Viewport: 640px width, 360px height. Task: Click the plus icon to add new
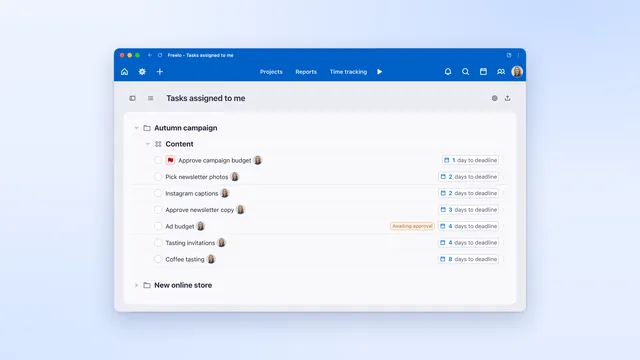tap(160, 72)
